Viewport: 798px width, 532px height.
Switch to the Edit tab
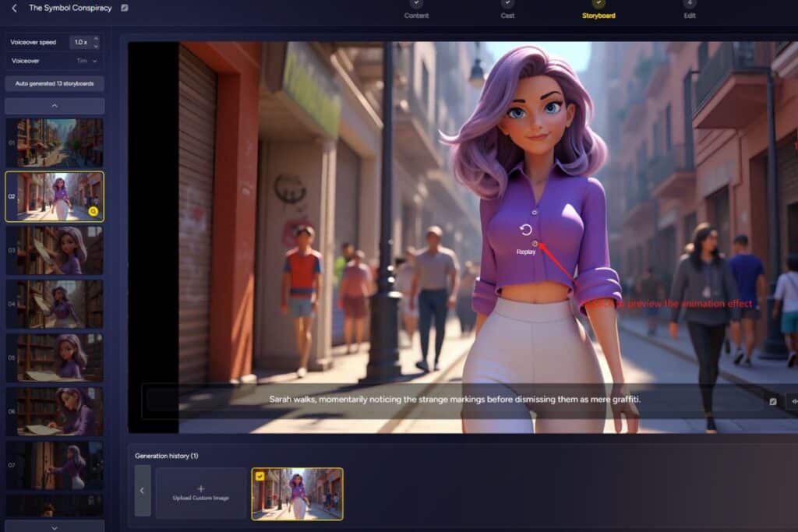689,14
